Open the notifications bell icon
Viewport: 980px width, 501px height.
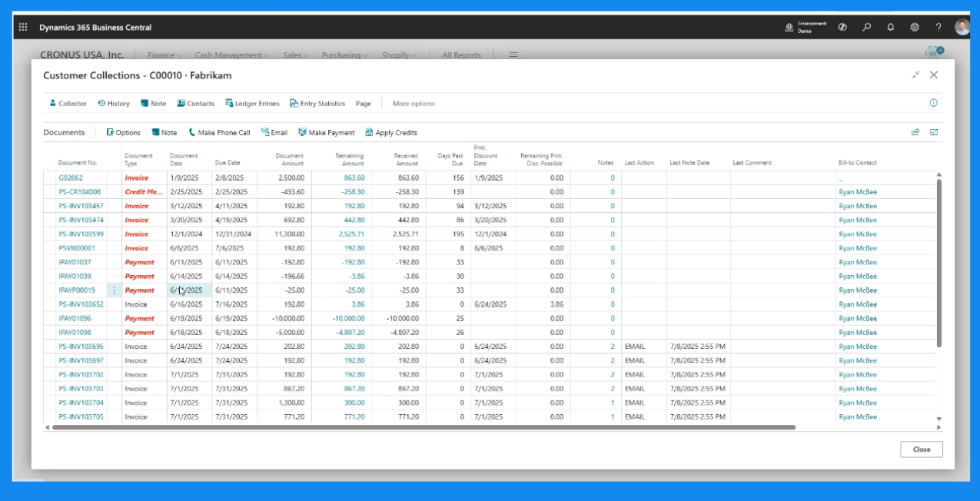(x=891, y=28)
